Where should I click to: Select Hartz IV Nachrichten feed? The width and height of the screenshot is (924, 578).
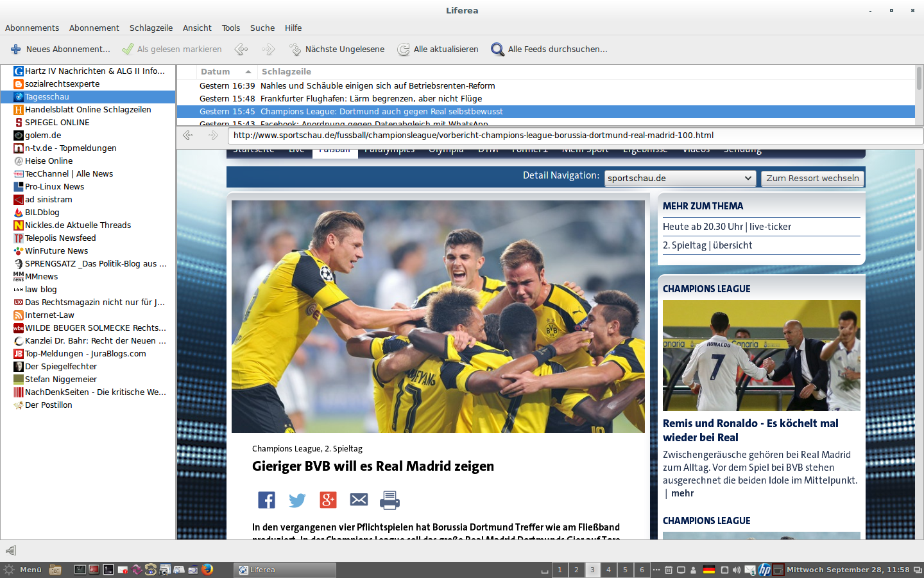[88, 71]
